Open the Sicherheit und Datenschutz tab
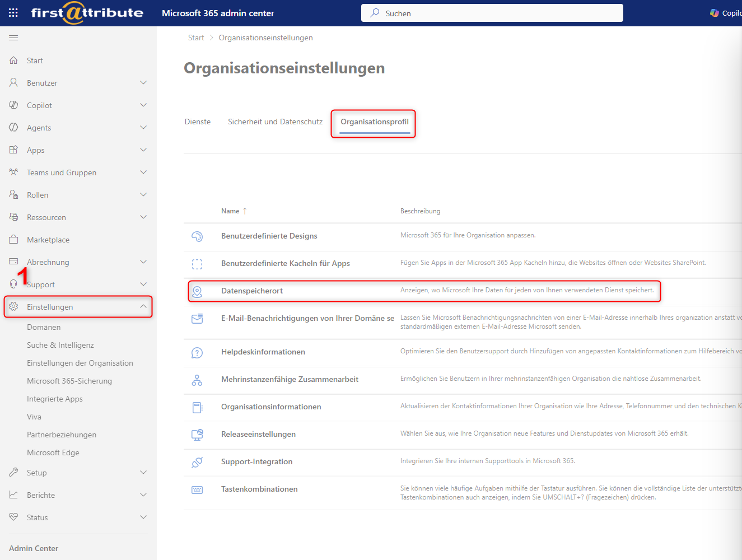 tap(275, 122)
